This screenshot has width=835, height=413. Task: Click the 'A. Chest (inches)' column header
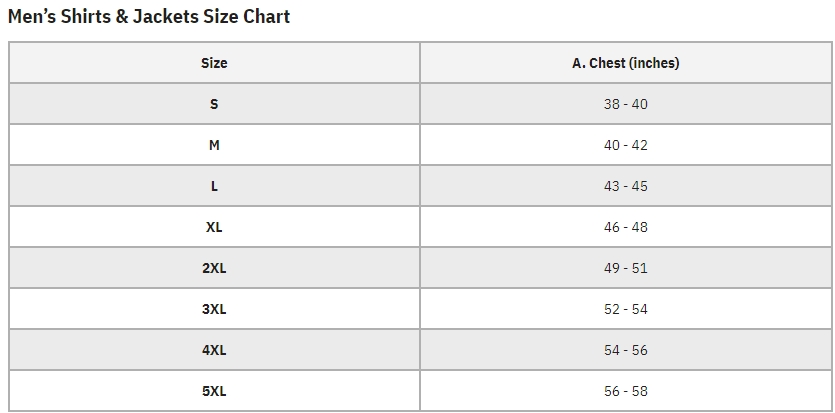625,63
